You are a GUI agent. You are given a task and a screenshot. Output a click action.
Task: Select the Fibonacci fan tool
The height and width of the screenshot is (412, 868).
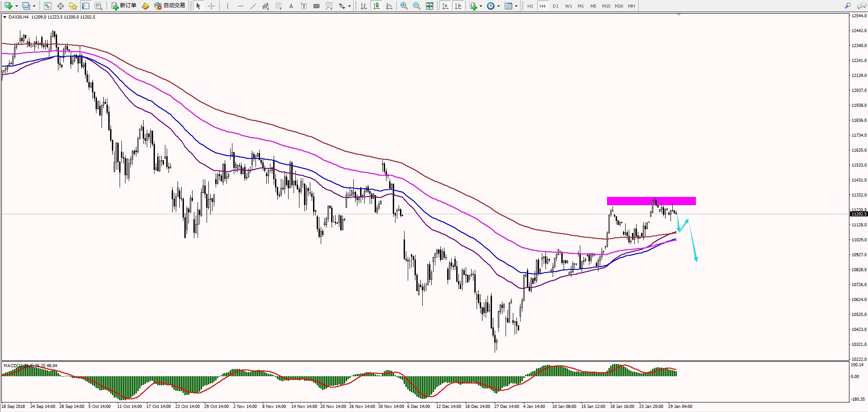click(x=329, y=6)
